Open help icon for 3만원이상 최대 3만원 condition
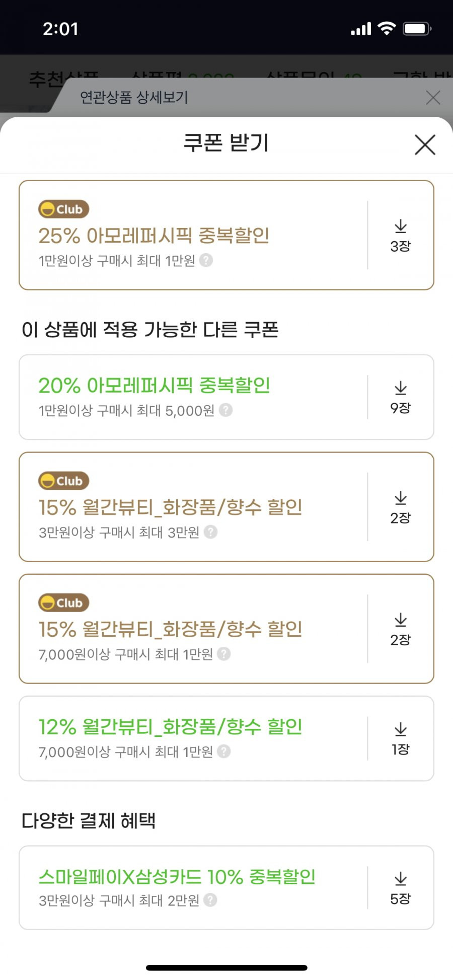This screenshot has width=453, height=980. pyautogui.click(x=210, y=532)
